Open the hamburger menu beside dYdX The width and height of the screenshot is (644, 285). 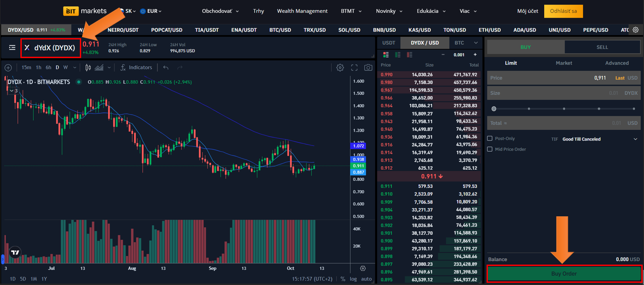[x=12, y=47]
